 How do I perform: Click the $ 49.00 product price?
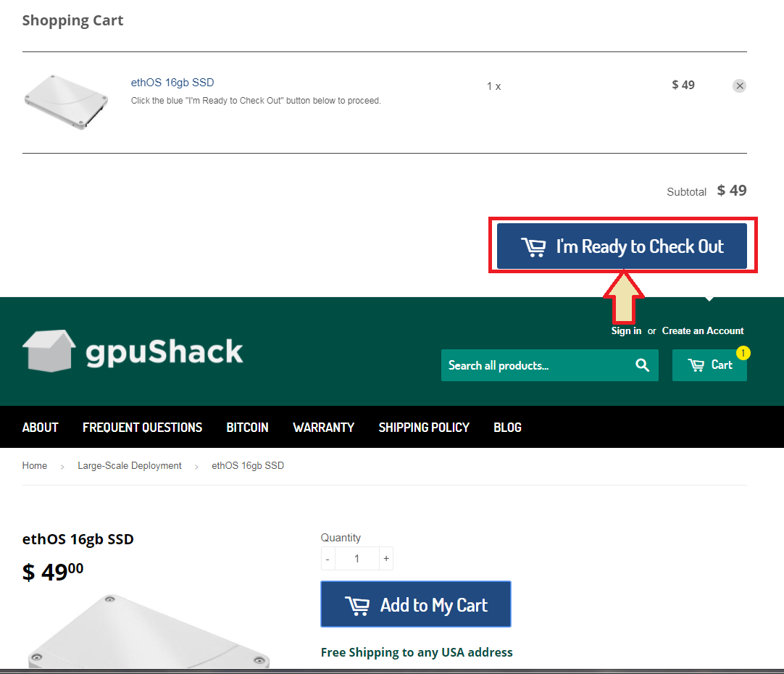pyautogui.click(x=52, y=572)
